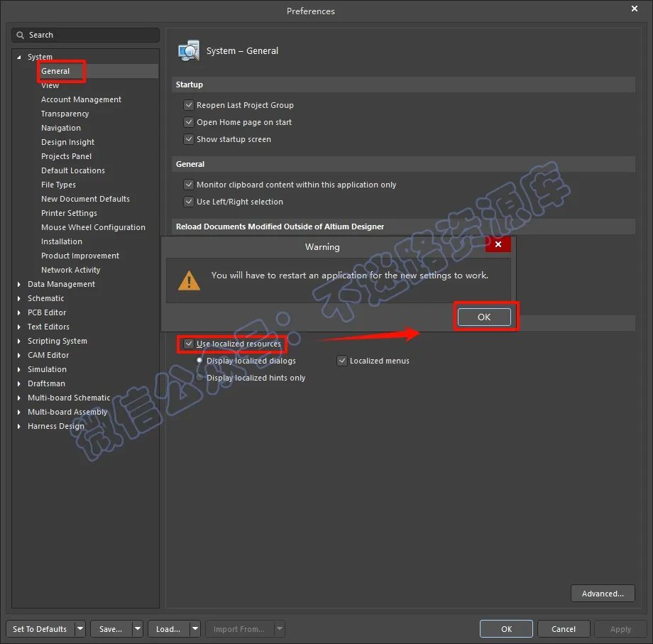The image size is (653, 644).
Task: Toggle Reopen Last Project Group checkbox
Action: coord(189,105)
